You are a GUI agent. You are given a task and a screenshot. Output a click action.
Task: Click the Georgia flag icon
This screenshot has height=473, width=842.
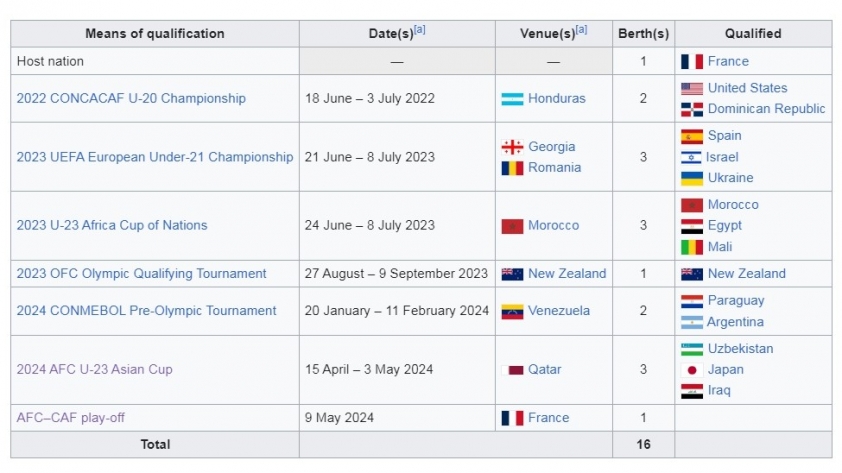[x=512, y=147]
